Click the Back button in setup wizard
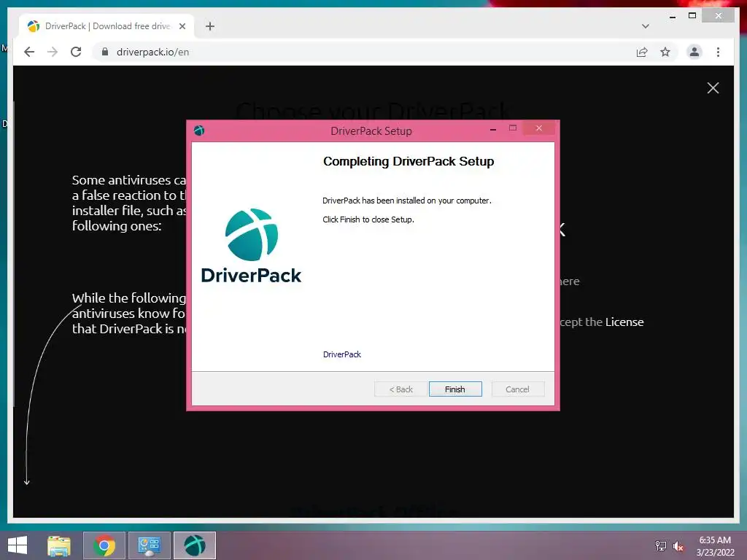 click(x=400, y=389)
